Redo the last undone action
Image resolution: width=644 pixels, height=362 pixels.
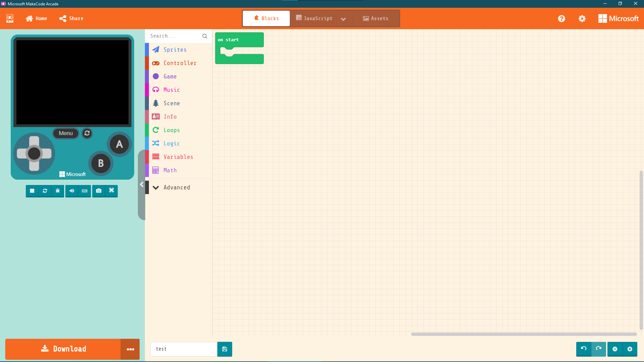[x=599, y=349]
